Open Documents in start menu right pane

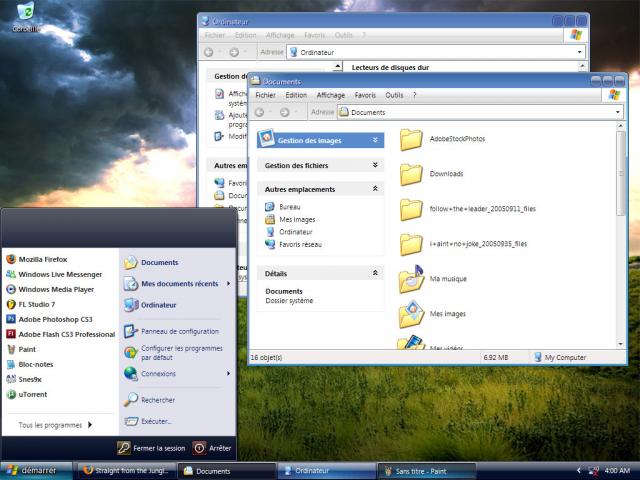coord(151,262)
